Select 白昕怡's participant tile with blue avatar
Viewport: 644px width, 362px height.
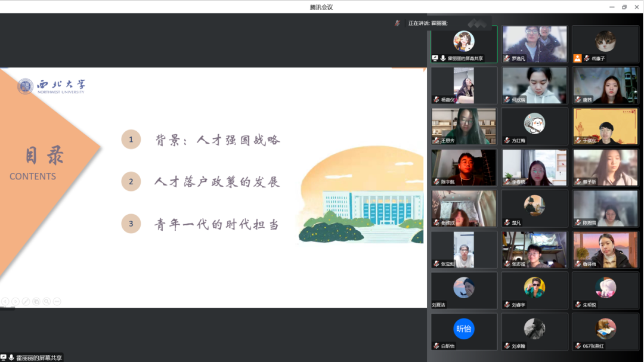(x=464, y=332)
